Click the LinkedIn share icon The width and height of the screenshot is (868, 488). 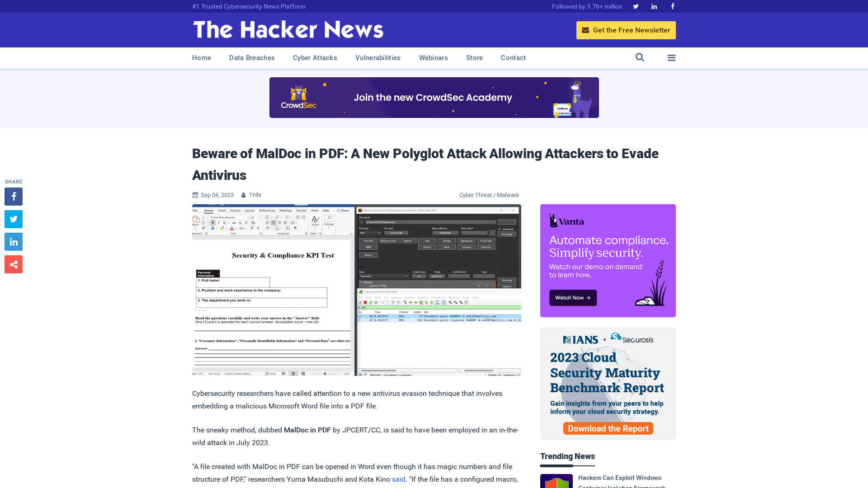click(x=13, y=241)
